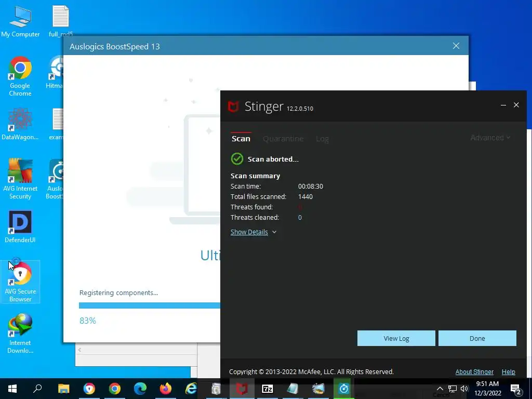
Task: Switch to the Log tab in Stinger
Action: pos(322,139)
